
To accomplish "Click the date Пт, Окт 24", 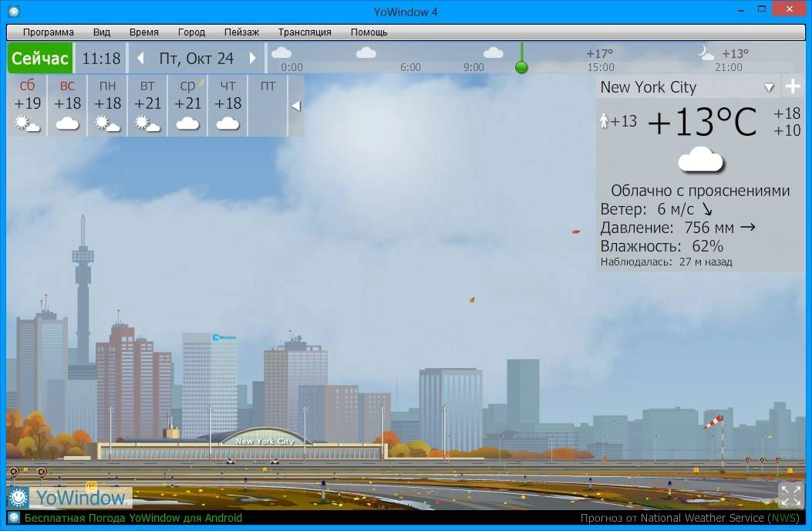I will [197, 59].
